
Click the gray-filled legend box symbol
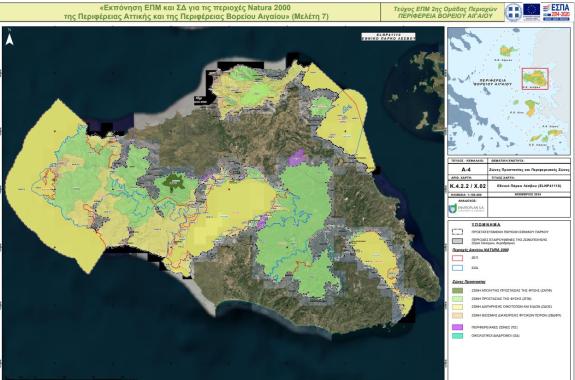[457, 241]
